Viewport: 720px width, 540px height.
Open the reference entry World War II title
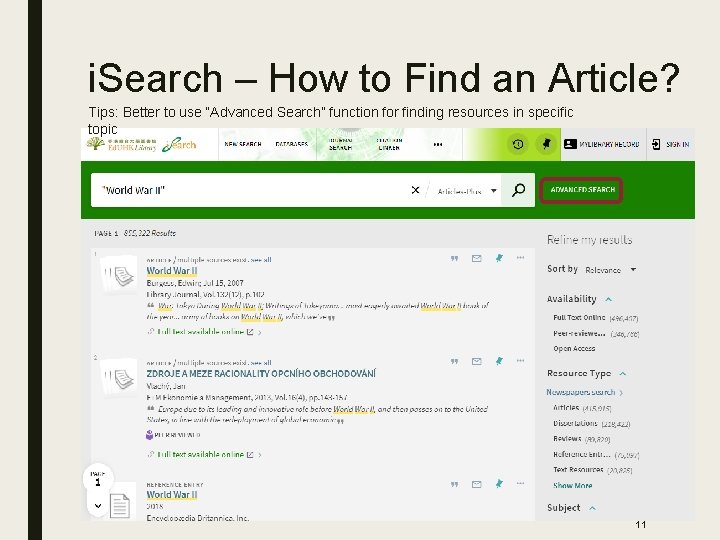tap(172, 495)
